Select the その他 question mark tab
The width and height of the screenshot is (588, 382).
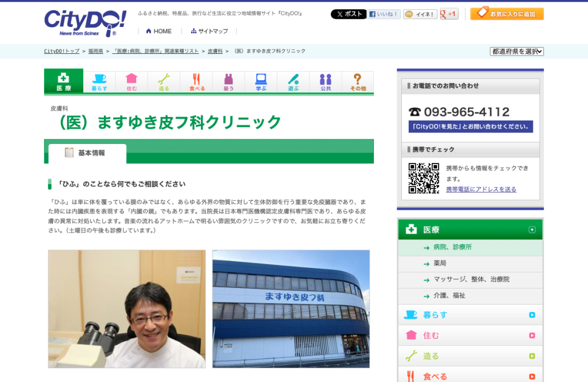click(x=358, y=82)
